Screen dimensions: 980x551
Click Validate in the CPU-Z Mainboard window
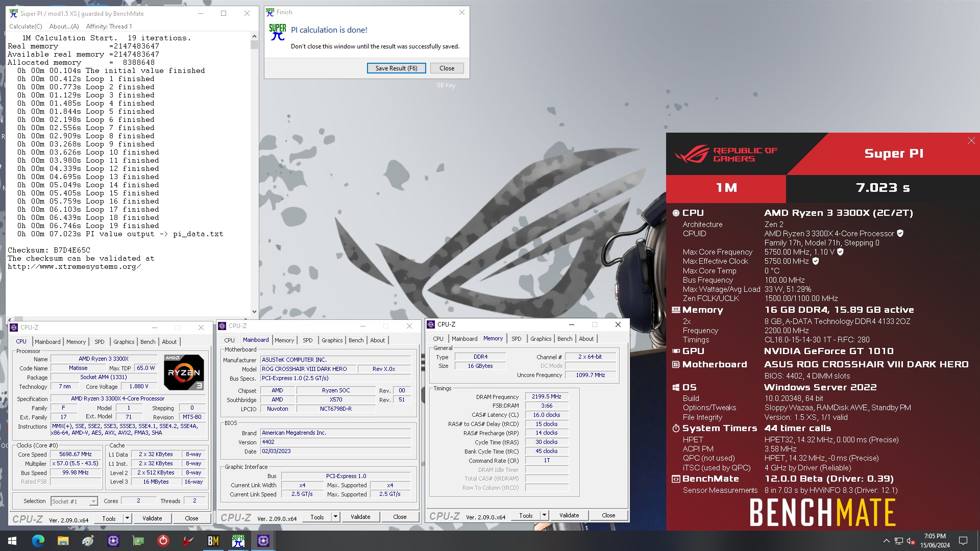click(x=360, y=517)
